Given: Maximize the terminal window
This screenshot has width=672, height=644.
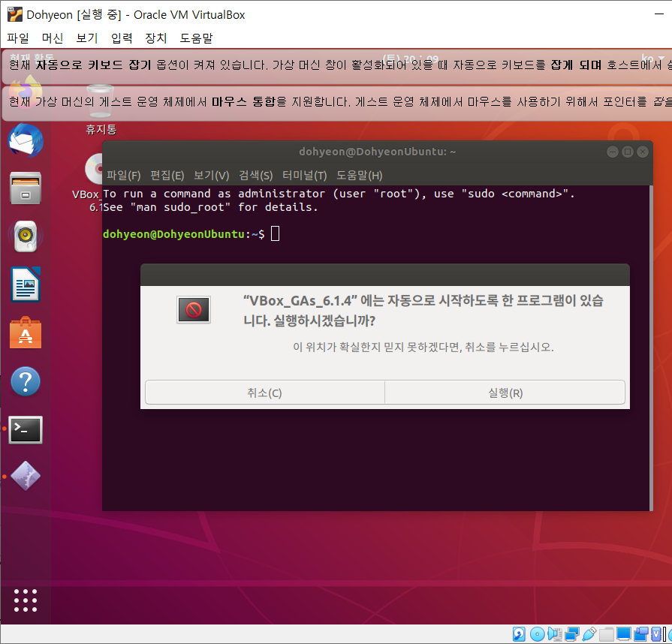Looking at the screenshot, I should 628,152.
